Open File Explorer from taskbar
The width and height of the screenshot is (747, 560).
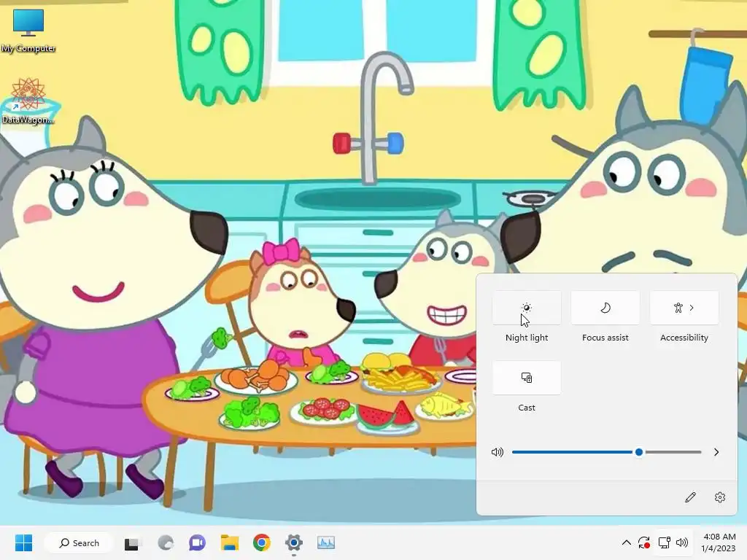click(x=230, y=542)
